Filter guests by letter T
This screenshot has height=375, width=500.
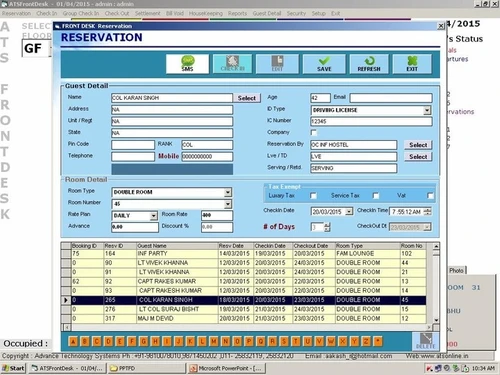(x=296, y=341)
